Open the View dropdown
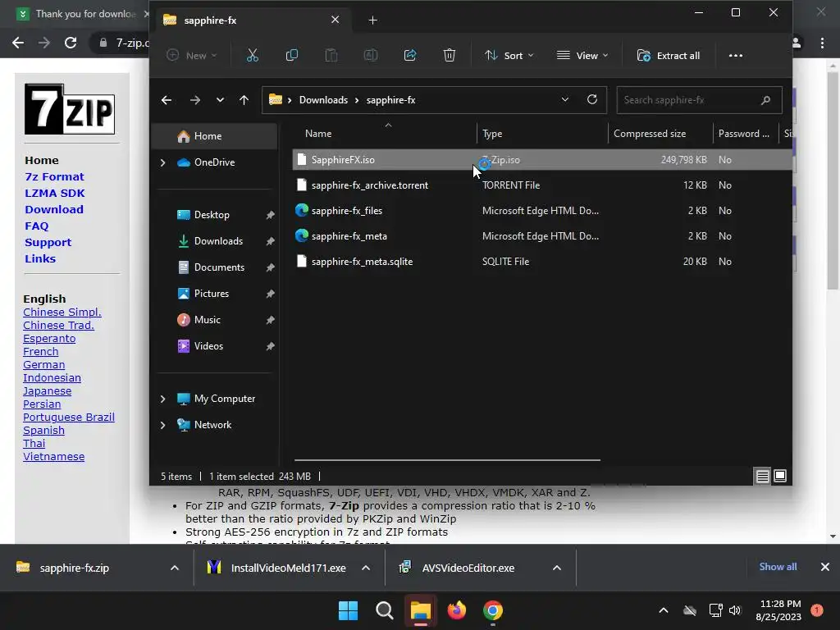The height and width of the screenshot is (630, 840). [582, 55]
